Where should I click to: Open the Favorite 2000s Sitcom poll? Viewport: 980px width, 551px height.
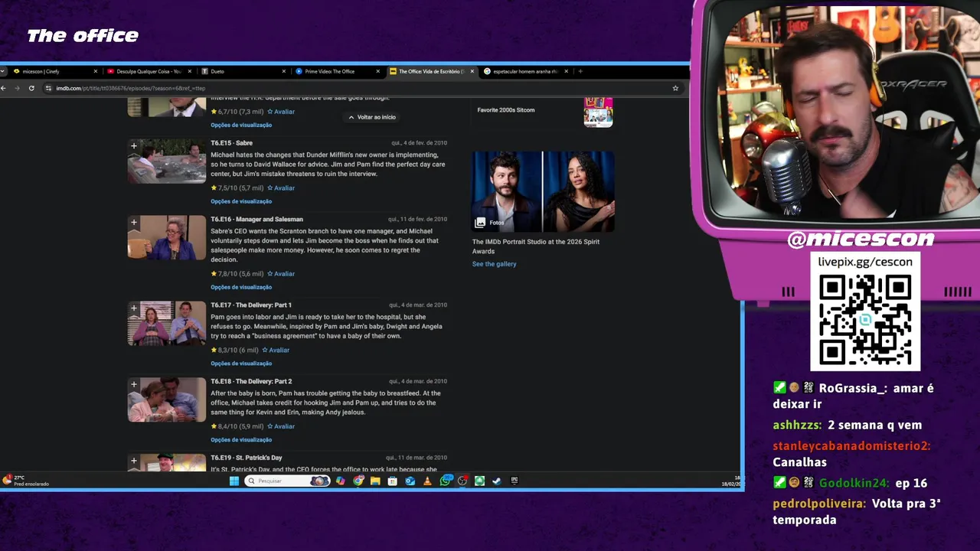point(506,110)
